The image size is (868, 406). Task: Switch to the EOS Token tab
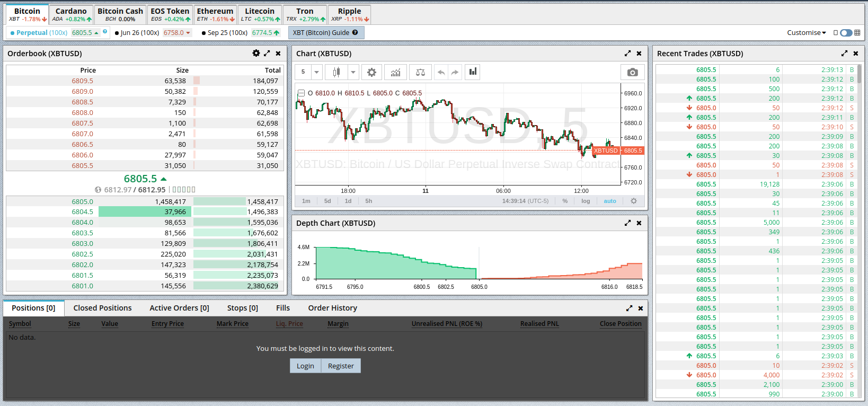point(170,15)
